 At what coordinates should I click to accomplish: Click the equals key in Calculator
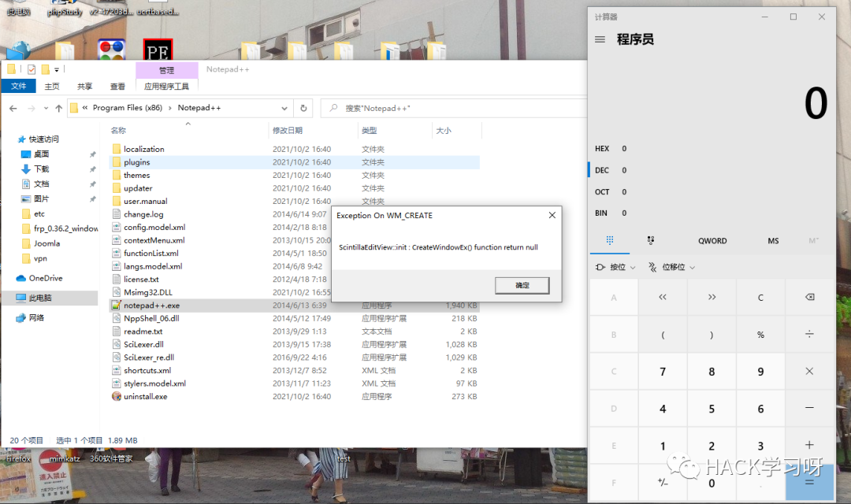(809, 482)
